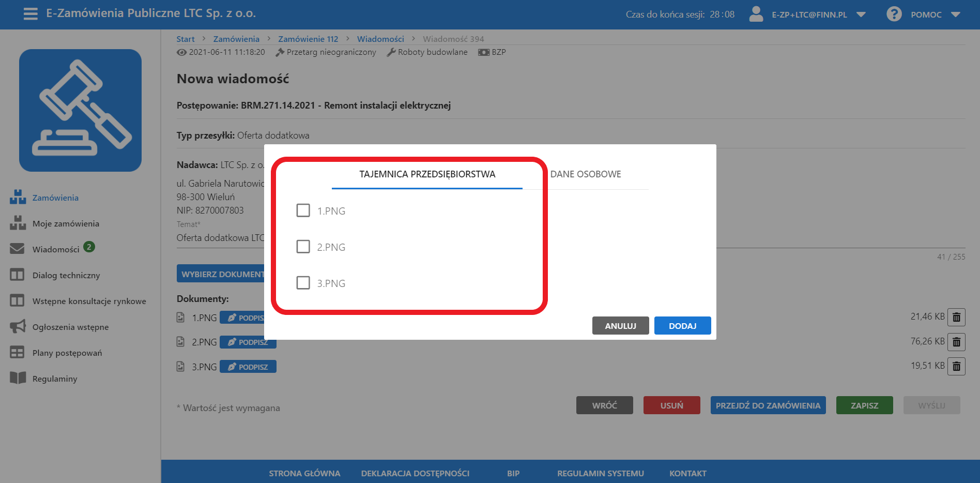Check the 1.PNG checkbox
Image resolution: width=980 pixels, height=483 pixels.
303,210
